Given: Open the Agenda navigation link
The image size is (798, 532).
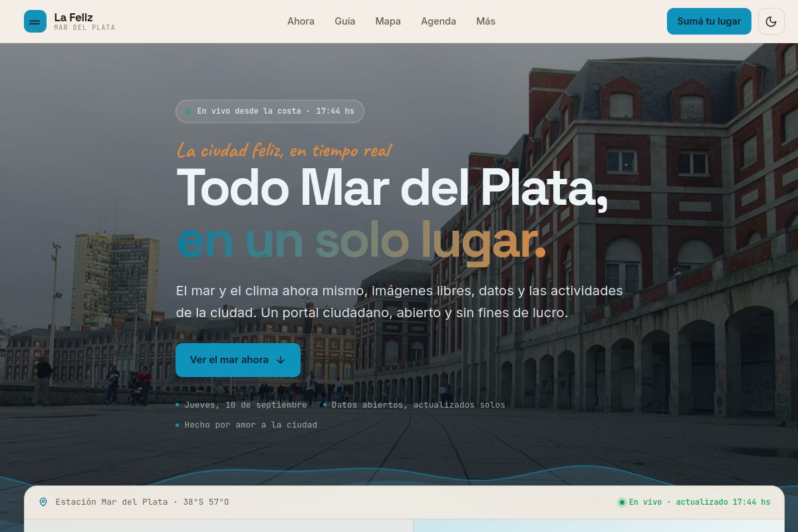Looking at the screenshot, I should click(438, 21).
